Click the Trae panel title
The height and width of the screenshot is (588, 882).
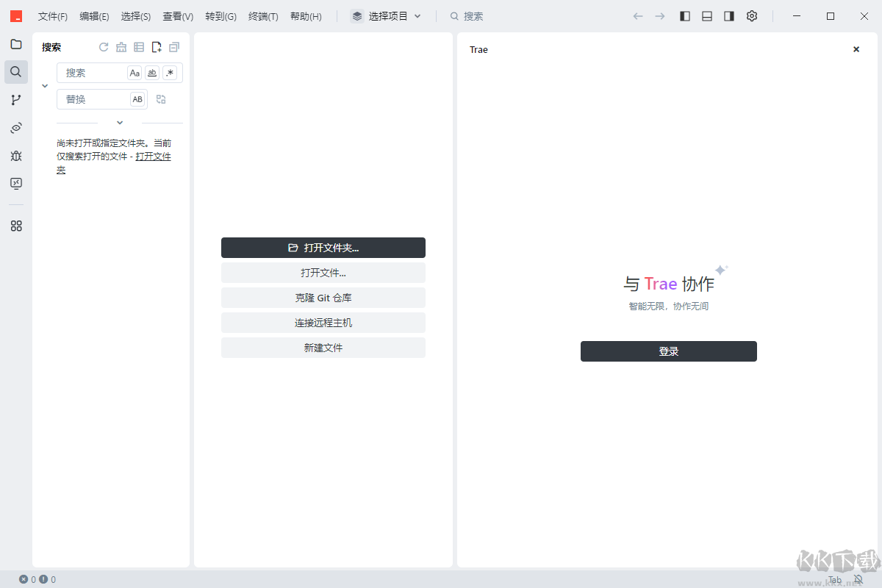tap(478, 49)
